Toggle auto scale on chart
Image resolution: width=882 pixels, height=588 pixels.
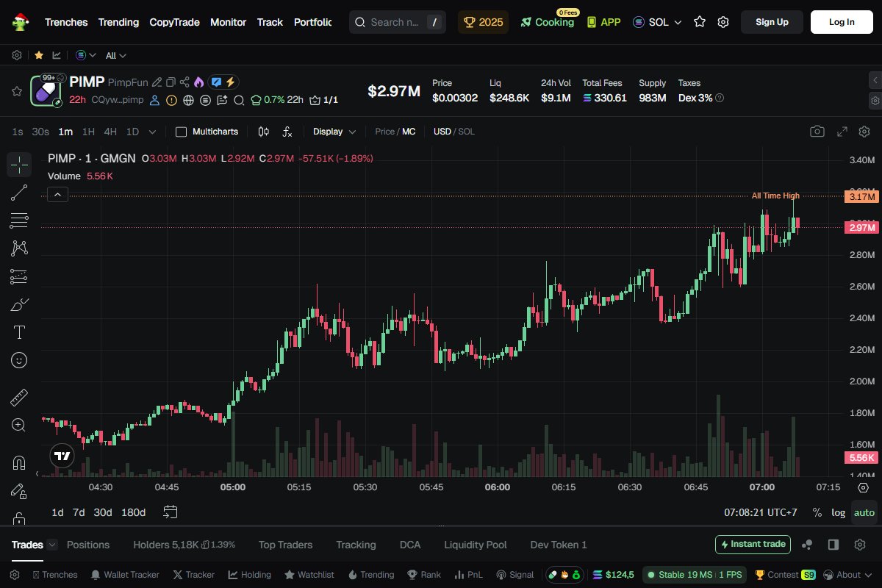click(864, 512)
